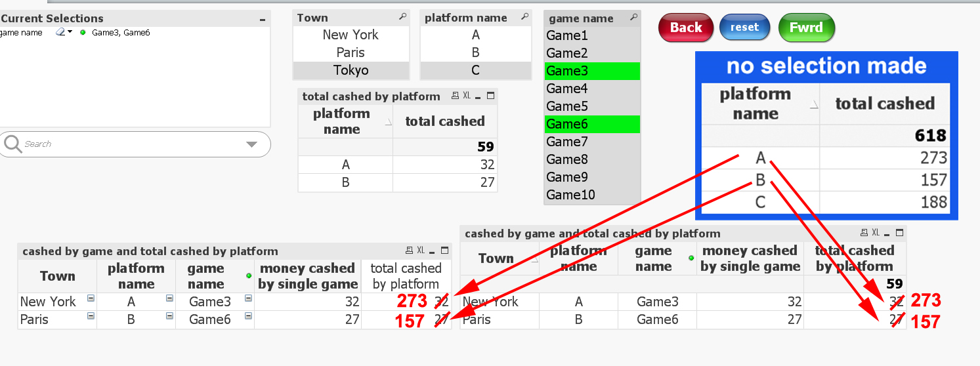
Task: Click the magnifier icon in the Search bar
Action: point(12,144)
